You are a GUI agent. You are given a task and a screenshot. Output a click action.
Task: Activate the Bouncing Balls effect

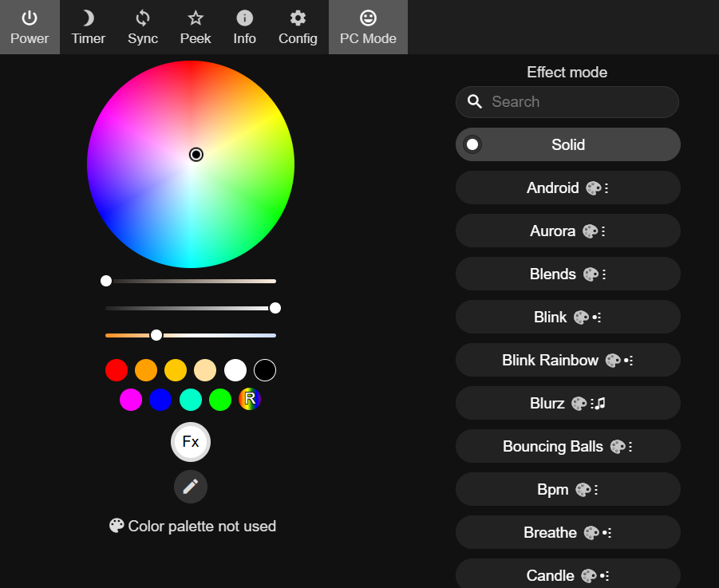click(567, 447)
